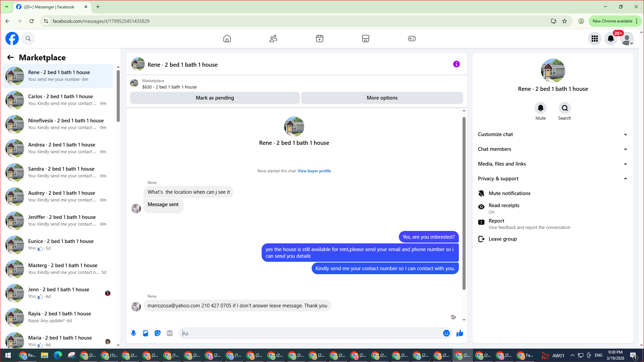Mute chat using bell icon under profile
644x362 pixels.
(540, 108)
